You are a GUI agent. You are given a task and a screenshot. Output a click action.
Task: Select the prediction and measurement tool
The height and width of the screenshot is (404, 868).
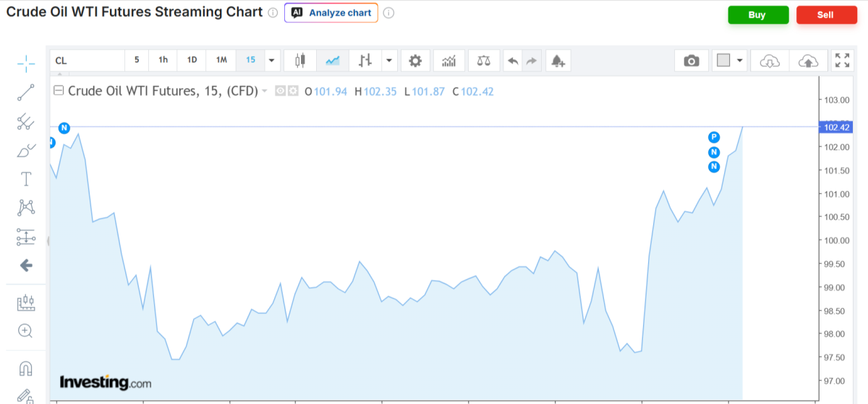point(26,236)
